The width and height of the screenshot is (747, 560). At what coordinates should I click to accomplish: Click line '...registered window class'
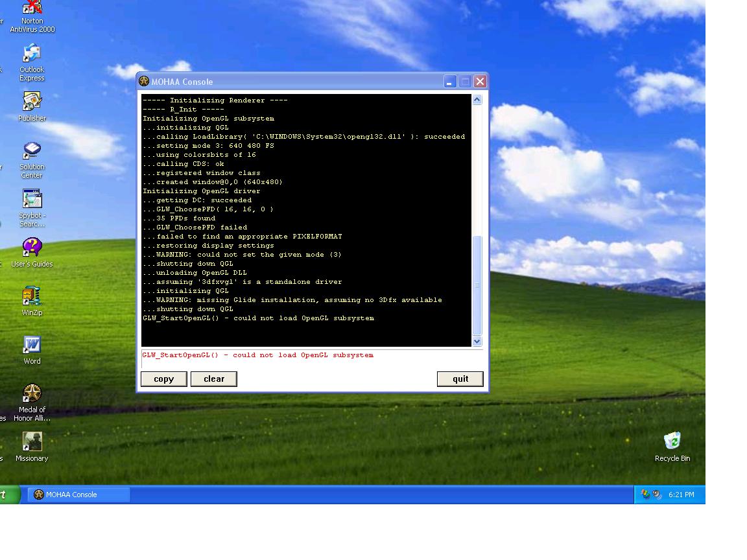202,173
